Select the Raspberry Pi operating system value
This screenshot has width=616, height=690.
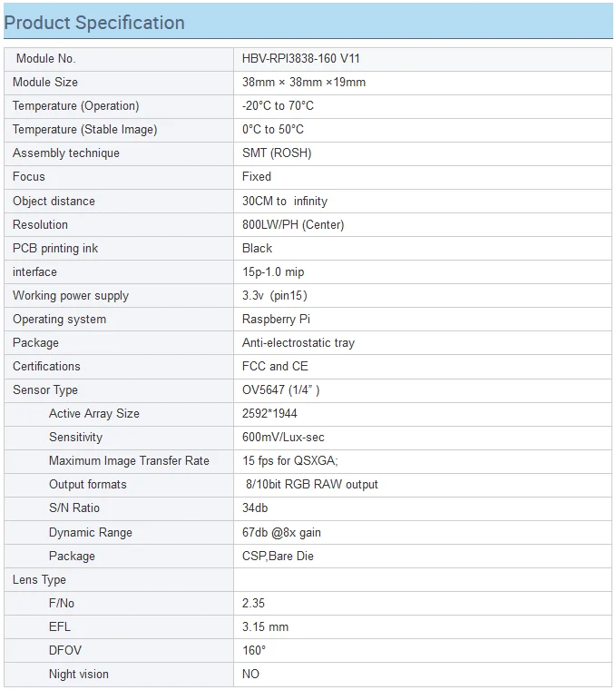276,320
